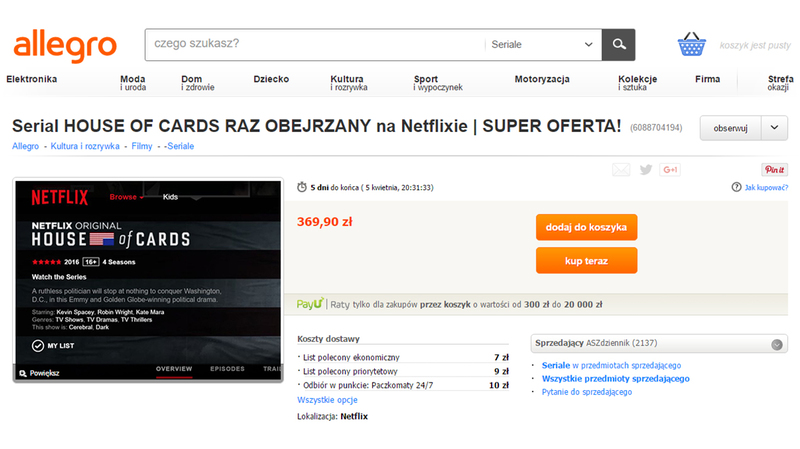Click the kup teraz button

click(x=586, y=260)
